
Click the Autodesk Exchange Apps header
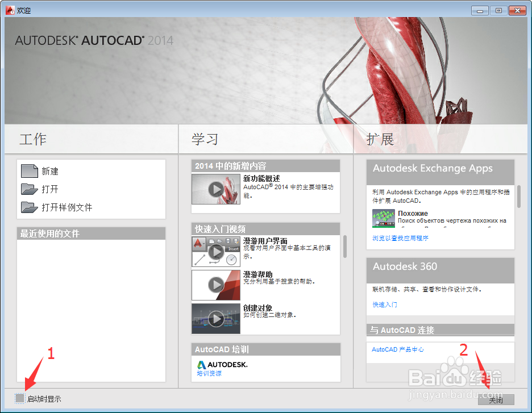point(440,172)
